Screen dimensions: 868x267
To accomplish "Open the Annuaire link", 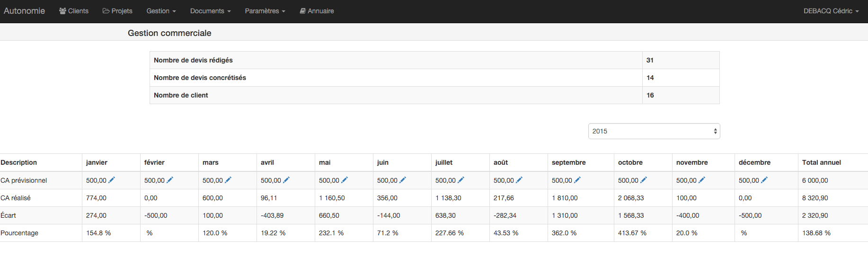I will click(317, 11).
